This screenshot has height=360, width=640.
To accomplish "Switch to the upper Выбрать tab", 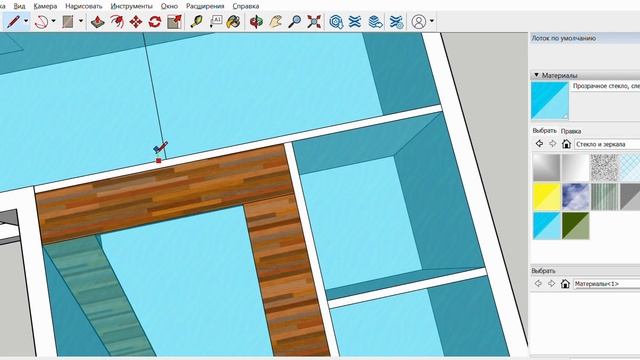I will coord(544,131).
